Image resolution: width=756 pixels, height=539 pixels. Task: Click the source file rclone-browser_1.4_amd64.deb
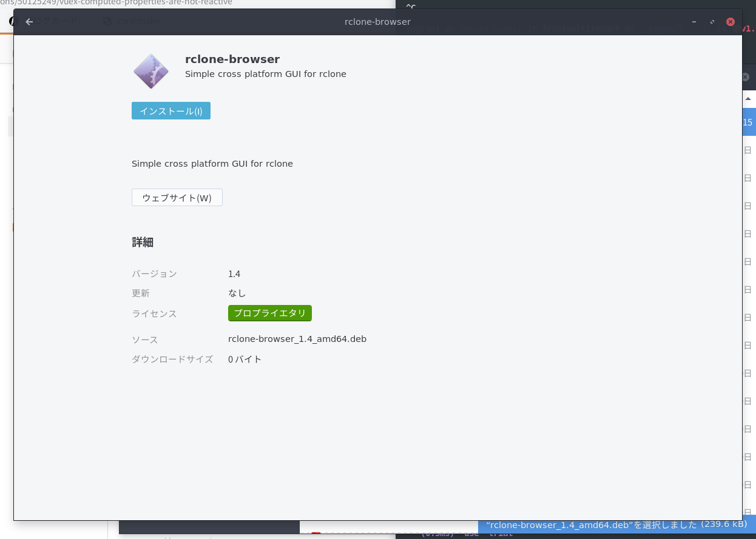[x=297, y=339]
